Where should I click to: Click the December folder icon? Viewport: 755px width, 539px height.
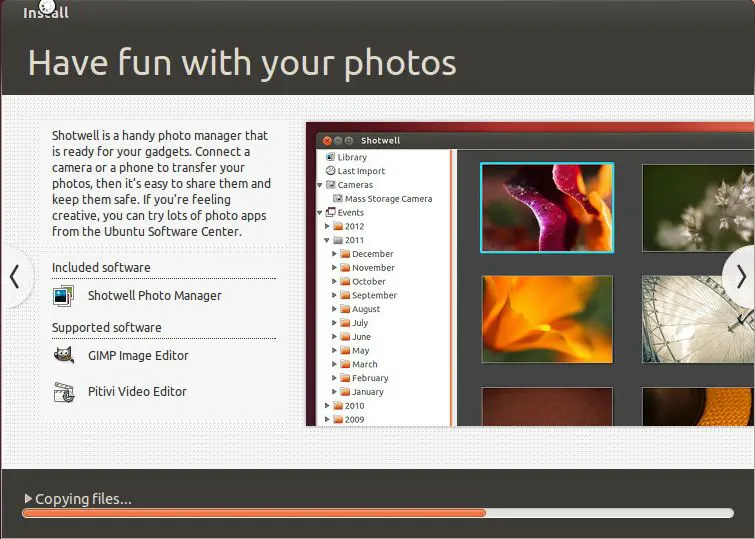(x=345, y=254)
